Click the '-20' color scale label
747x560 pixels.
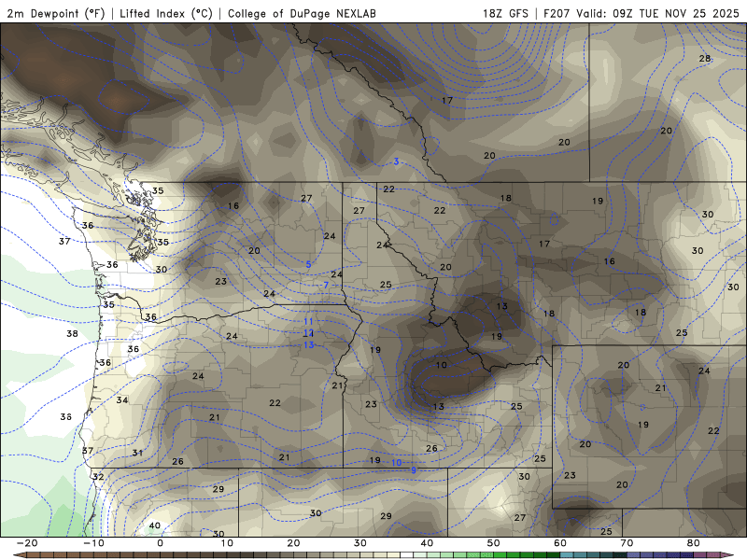pos(27,543)
